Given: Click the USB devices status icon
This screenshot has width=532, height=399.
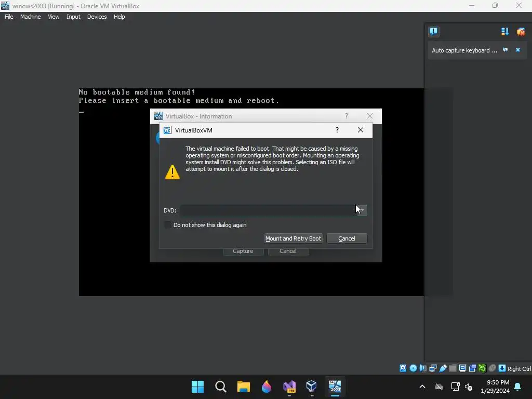Looking at the screenshot, I should pyautogui.click(x=443, y=368).
